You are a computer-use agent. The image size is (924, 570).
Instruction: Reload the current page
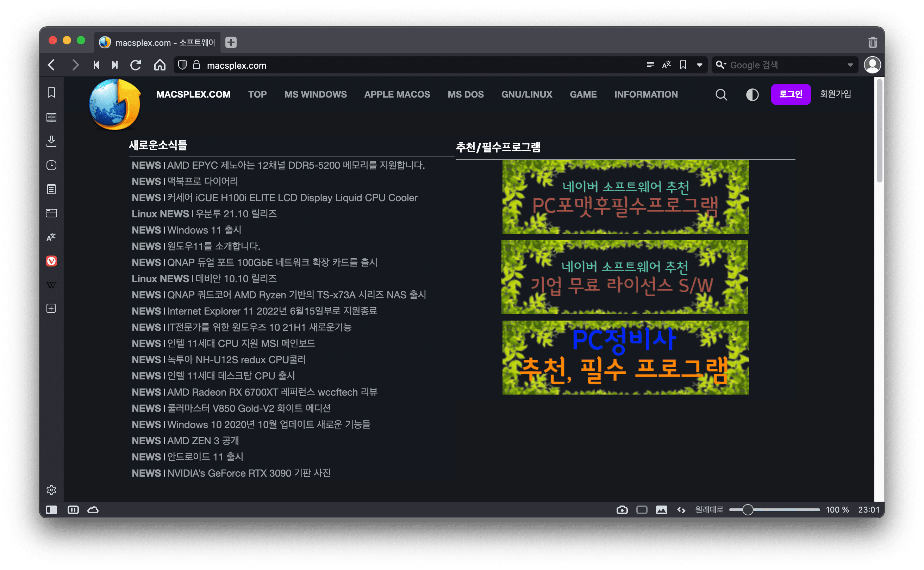coord(136,65)
